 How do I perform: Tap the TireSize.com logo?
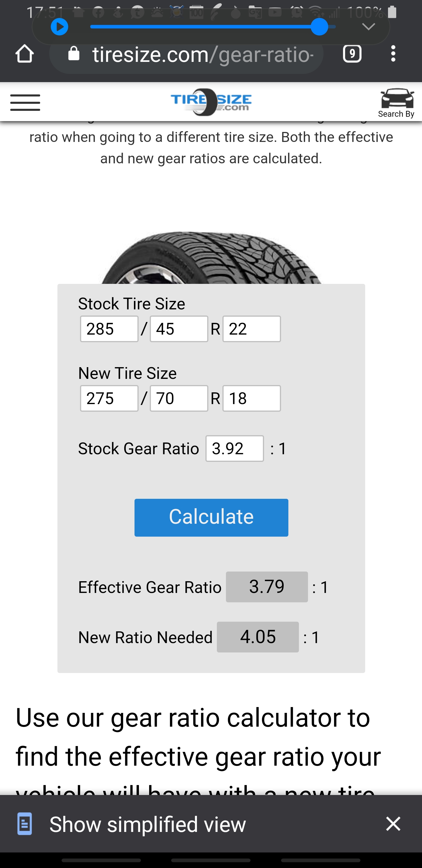[211, 102]
